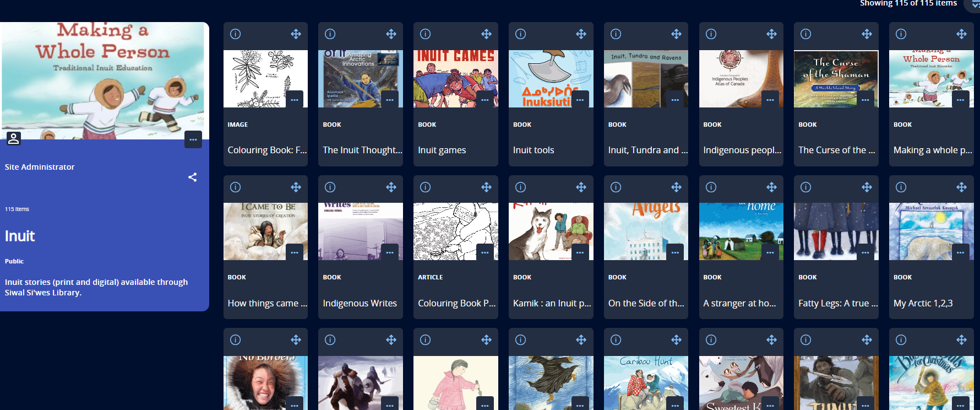Click How things came title link
Screen dimensions: 980x410
267,303
